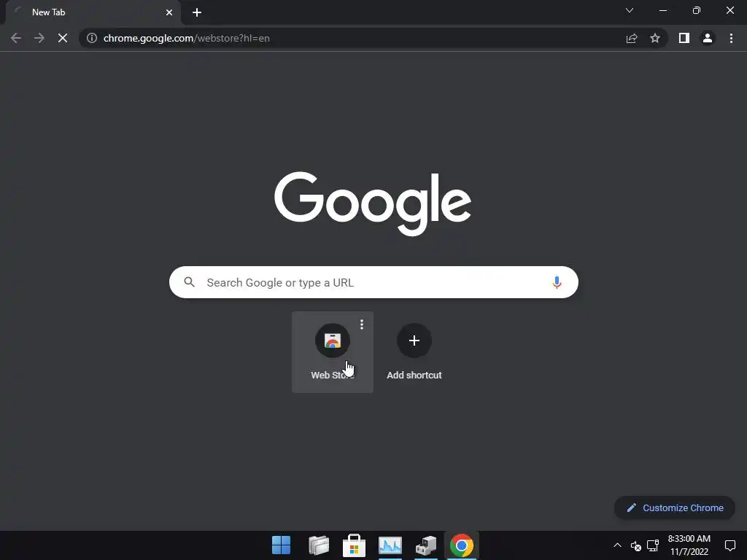Open a new tab with plus button
Image resolution: width=747 pixels, height=560 pixels.
pyautogui.click(x=197, y=12)
